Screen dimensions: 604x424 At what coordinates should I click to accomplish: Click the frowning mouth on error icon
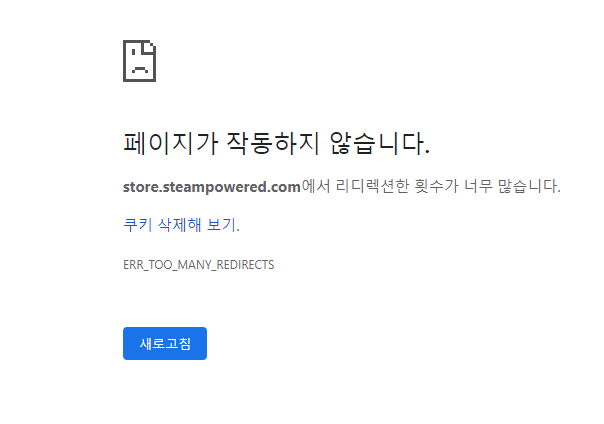pyautogui.click(x=139, y=70)
